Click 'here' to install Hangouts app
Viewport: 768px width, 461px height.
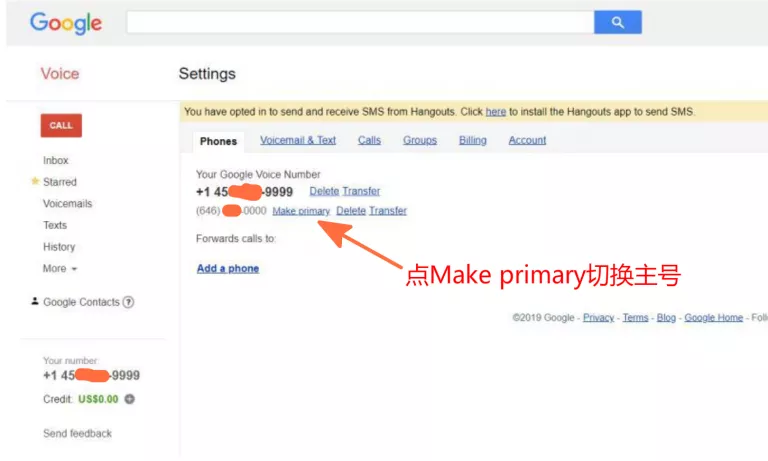click(x=496, y=112)
